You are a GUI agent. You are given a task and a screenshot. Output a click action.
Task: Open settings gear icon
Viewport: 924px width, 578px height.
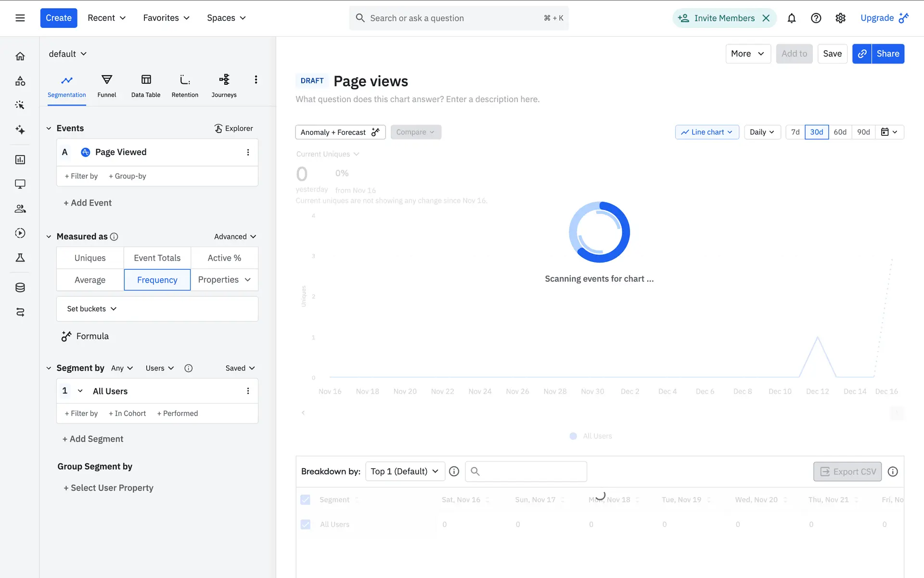(840, 18)
